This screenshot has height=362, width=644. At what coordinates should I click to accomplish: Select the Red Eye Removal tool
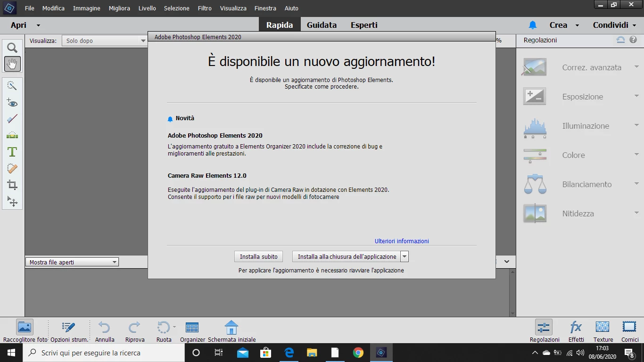(12, 102)
